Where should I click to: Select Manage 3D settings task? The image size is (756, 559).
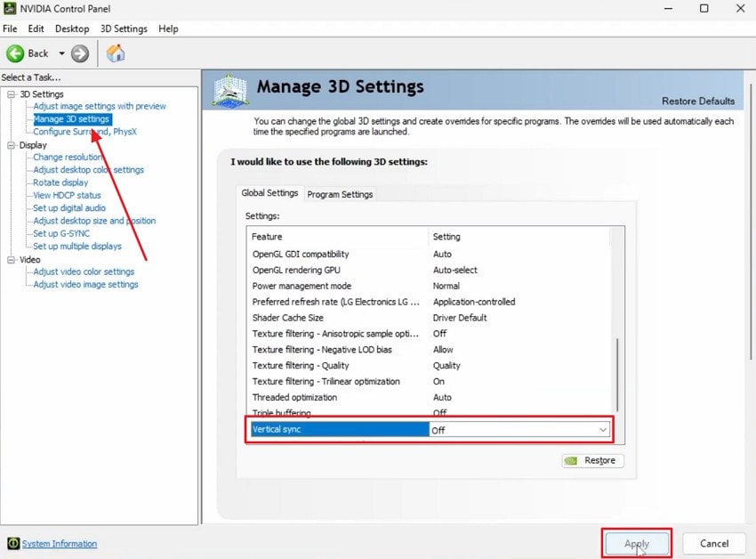pyautogui.click(x=71, y=118)
